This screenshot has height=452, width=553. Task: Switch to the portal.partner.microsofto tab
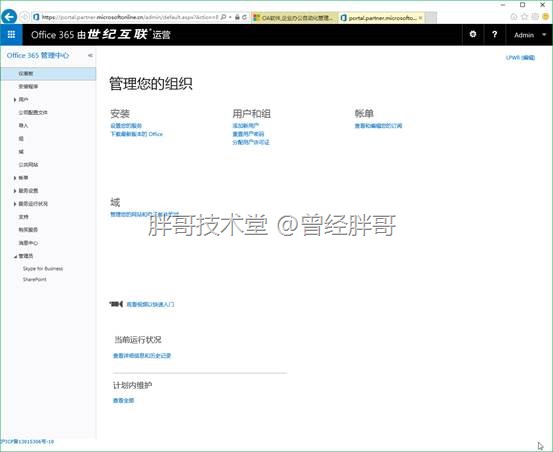pos(381,17)
